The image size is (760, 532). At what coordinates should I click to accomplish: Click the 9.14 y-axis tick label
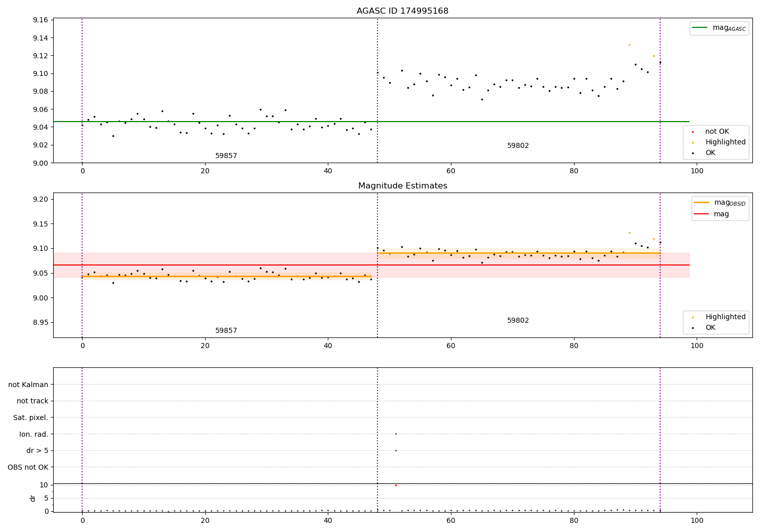[x=40, y=38]
